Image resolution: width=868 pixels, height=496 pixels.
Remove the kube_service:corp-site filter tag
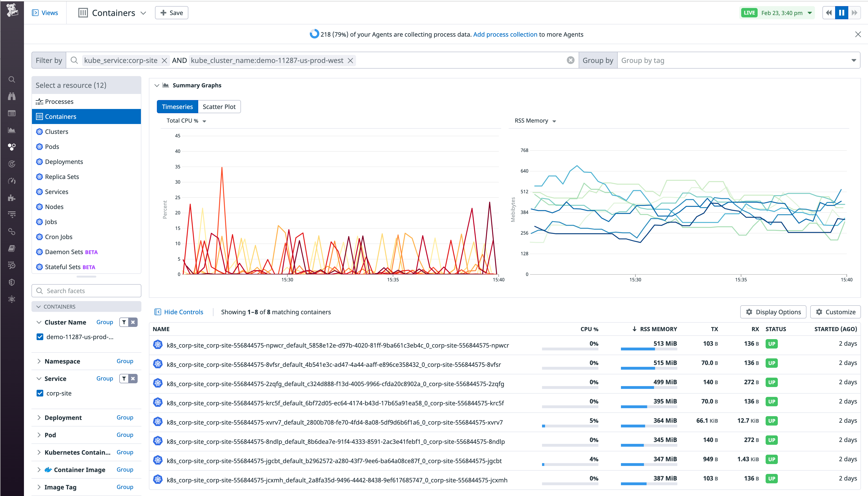[165, 61]
